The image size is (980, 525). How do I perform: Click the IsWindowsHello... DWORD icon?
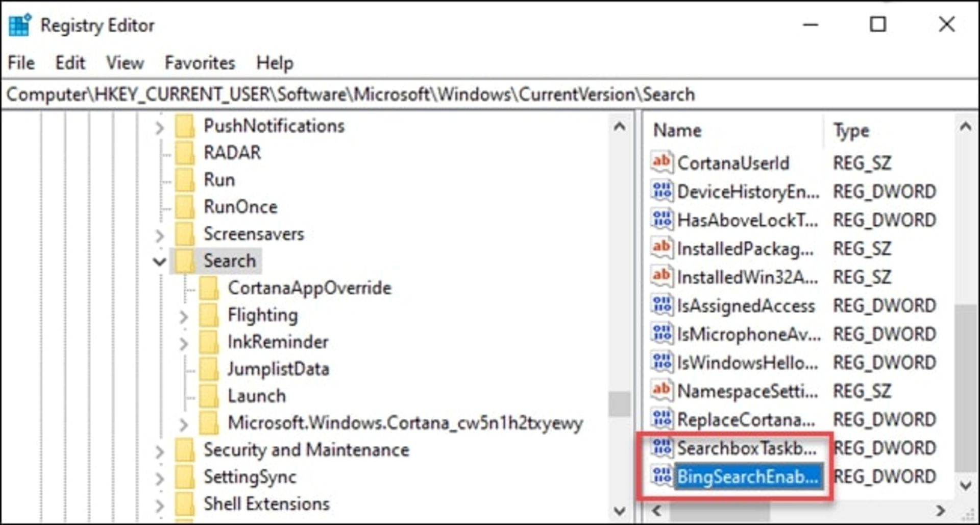tap(662, 363)
